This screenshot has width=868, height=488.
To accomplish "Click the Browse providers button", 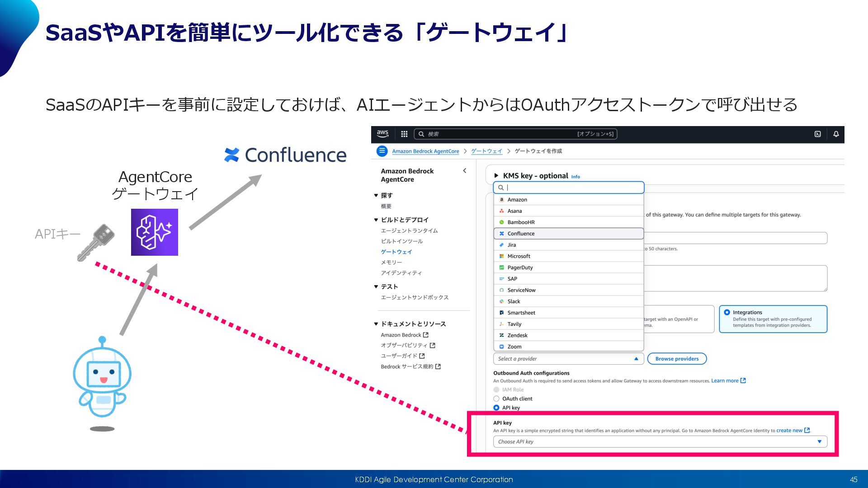I will (x=677, y=359).
